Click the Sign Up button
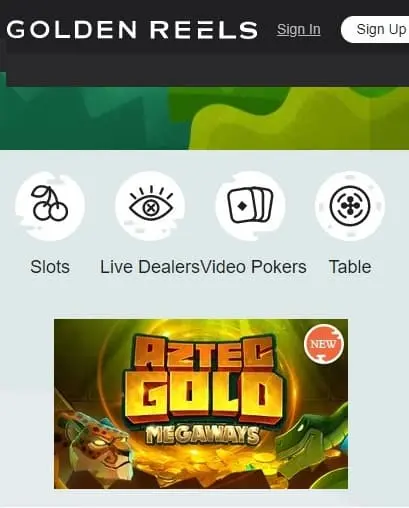 (x=377, y=29)
